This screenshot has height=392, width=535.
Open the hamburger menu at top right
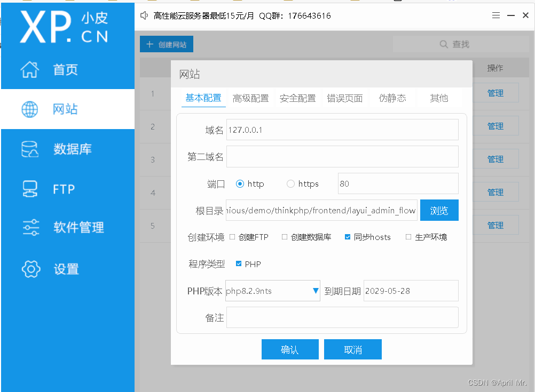pyautogui.click(x=496, y=15)
